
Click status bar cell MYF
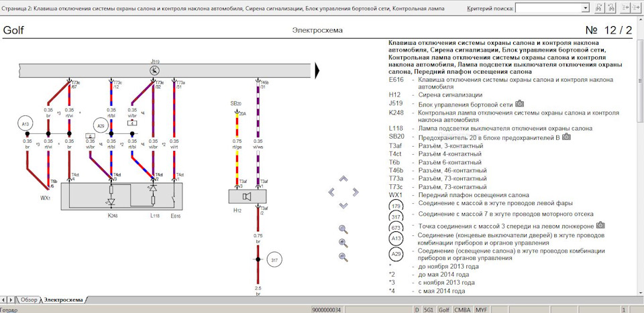(x=481, y=310)
